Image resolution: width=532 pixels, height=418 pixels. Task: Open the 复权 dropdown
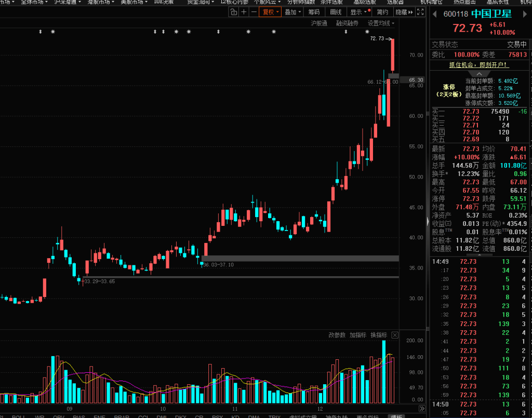[270, 12]
